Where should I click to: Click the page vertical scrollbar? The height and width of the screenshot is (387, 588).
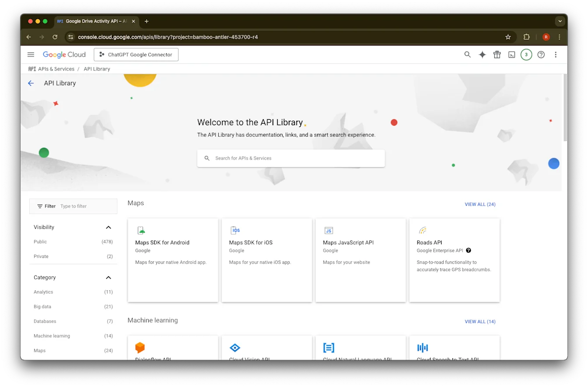pyautogui.click(x=565, y=107)
